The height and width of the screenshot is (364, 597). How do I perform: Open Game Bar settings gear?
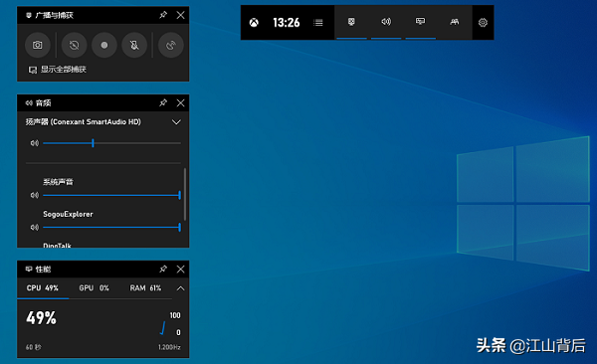pos(483,23)
